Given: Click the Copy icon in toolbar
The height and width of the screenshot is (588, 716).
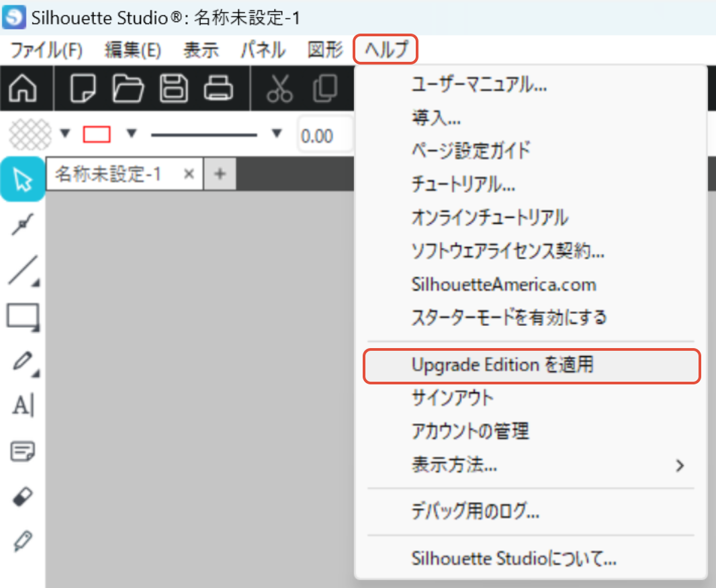Looking at the screenshot, I should pyautogui.click(x=324, y=88).
